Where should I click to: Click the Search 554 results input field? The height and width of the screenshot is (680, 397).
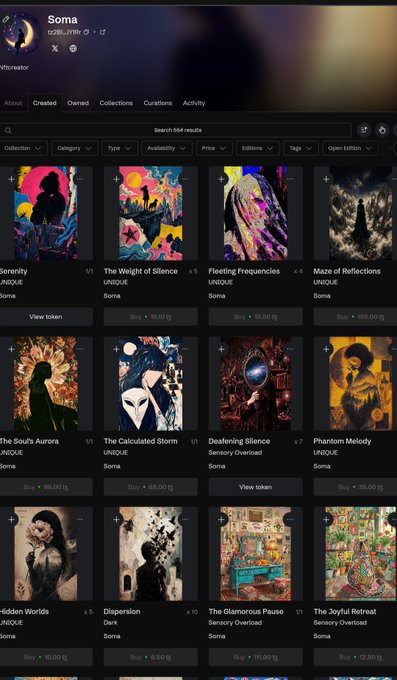[x=176, y=130]
